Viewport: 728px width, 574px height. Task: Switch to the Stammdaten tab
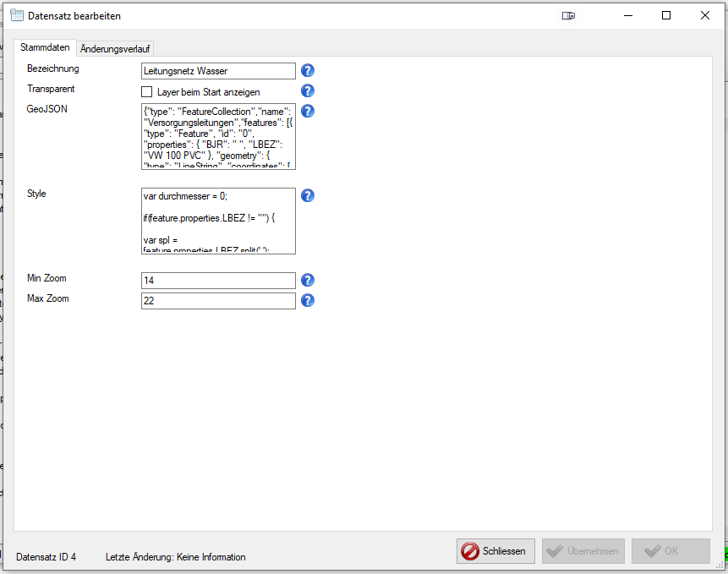pos(45,48)
